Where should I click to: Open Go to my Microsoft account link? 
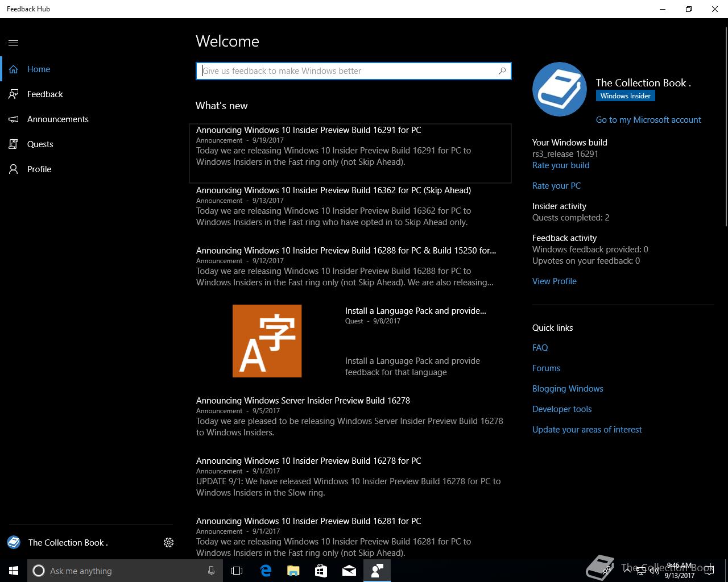tap(648, 120)
